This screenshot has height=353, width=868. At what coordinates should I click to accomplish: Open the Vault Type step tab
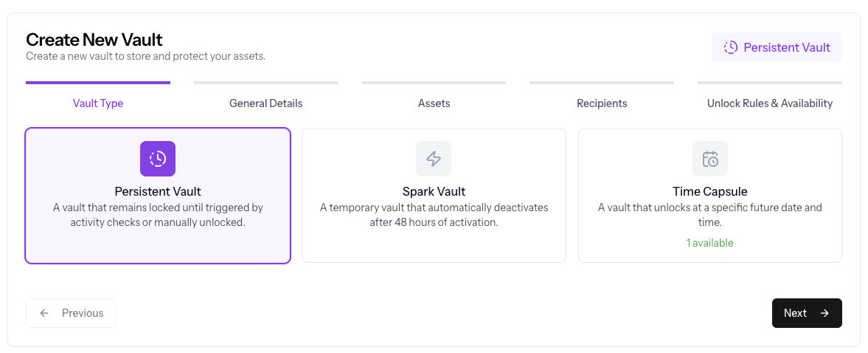pyautogui.click(x=98, y=103)
